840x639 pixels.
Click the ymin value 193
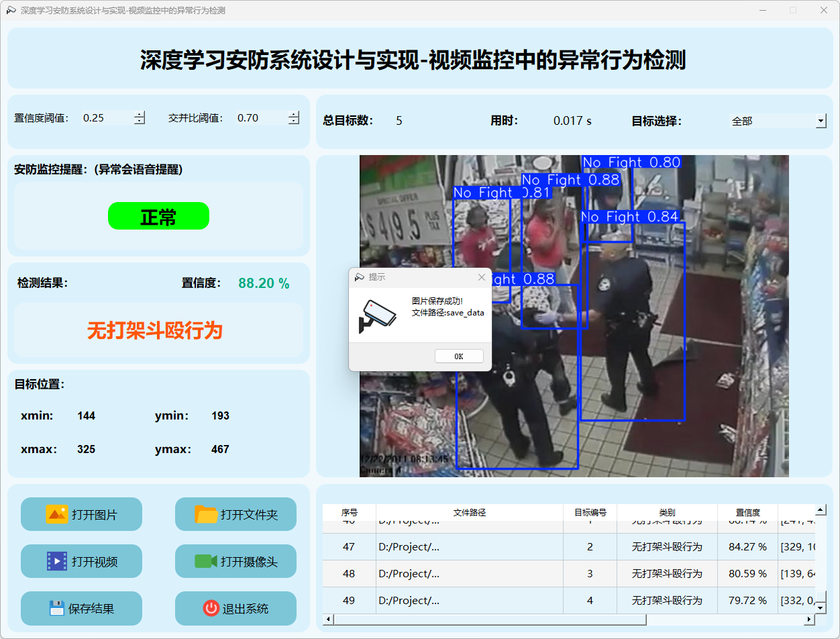[x=220, y=415]
